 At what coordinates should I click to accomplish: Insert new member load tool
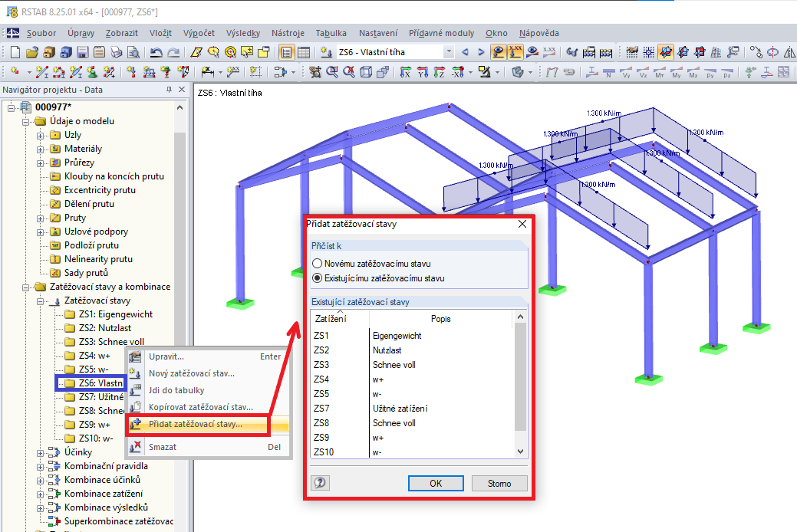click(x=149, y=72)
